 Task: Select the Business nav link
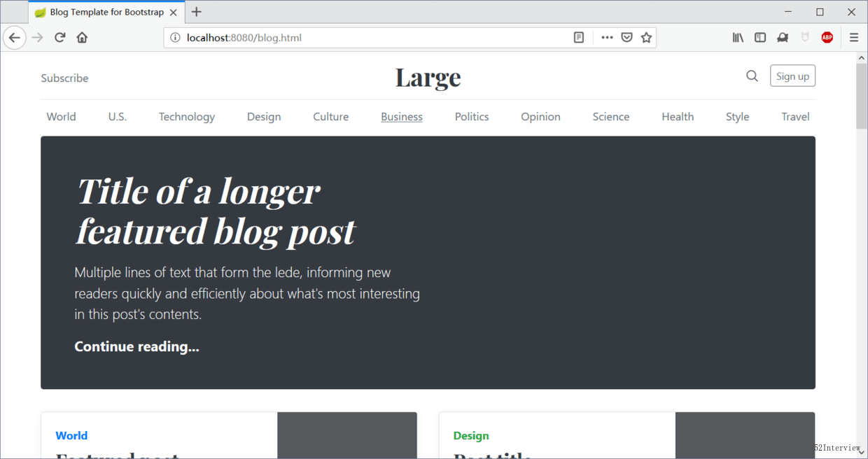coord(402,117)
